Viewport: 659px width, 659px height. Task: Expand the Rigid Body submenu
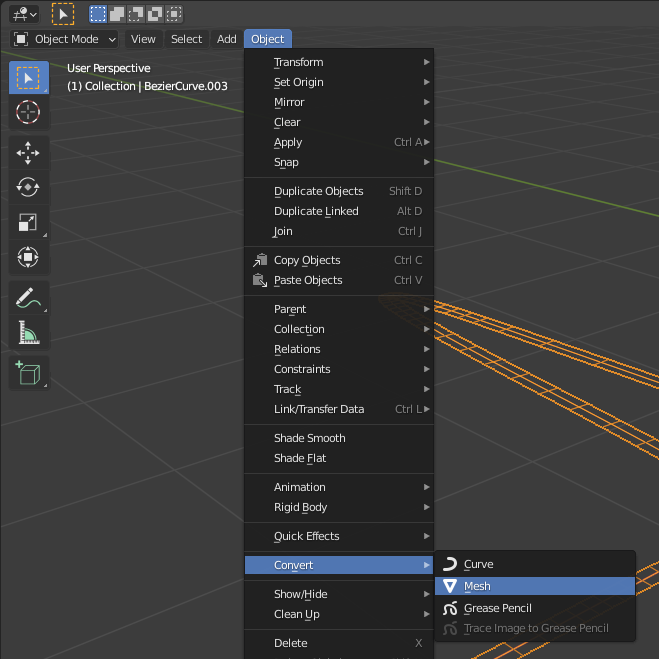[x=339, y=507]
